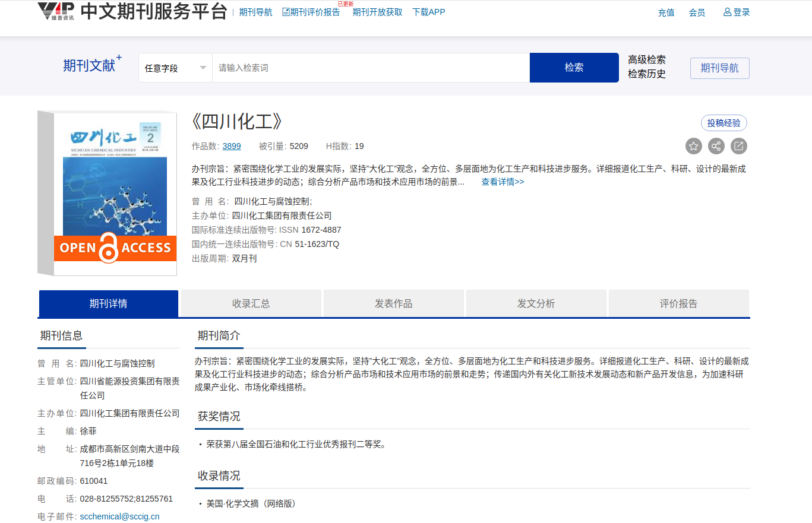Open the 任意字段 search field dropdown
Screen dimensions: 812x523
point(175,68)
